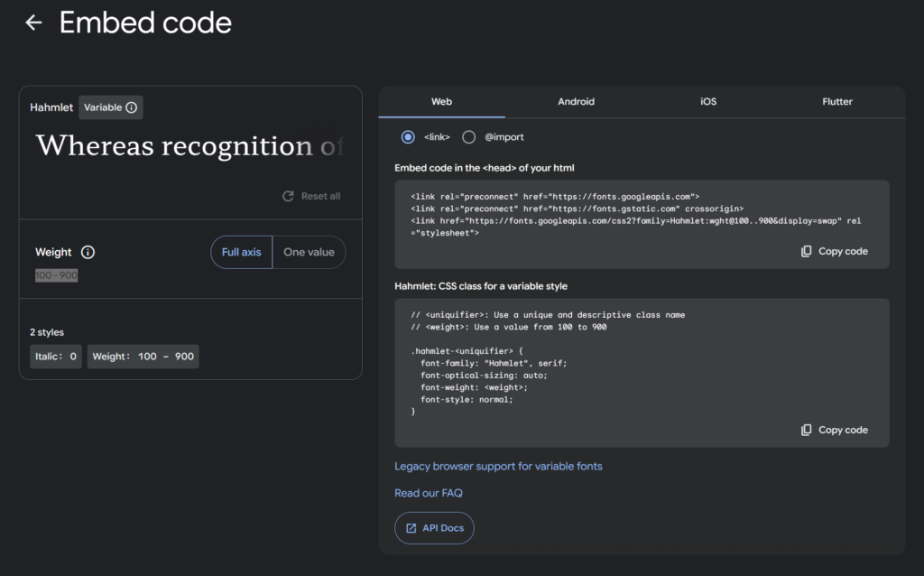
Task: Click the copy icon under the head embed code
Action: click(806, 251)
